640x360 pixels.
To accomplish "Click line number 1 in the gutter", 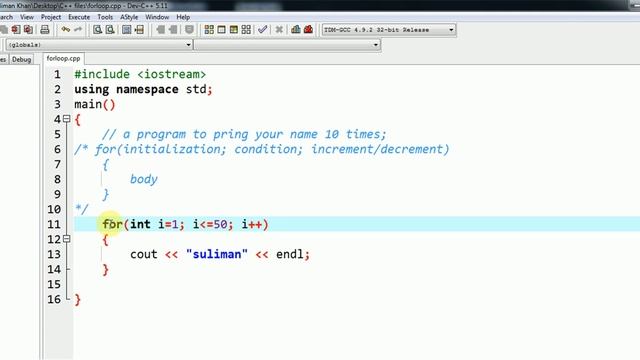I will pyautogui.click(x=57, y=74).
